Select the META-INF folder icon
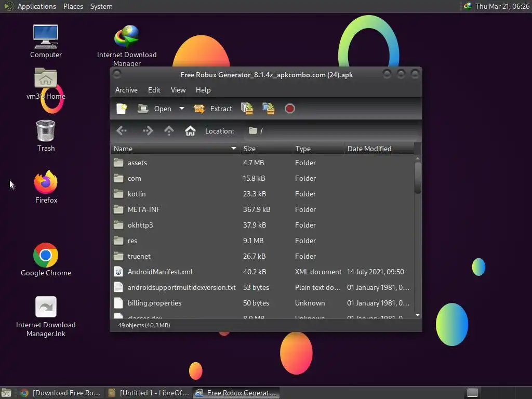 (x=118, y=209)
